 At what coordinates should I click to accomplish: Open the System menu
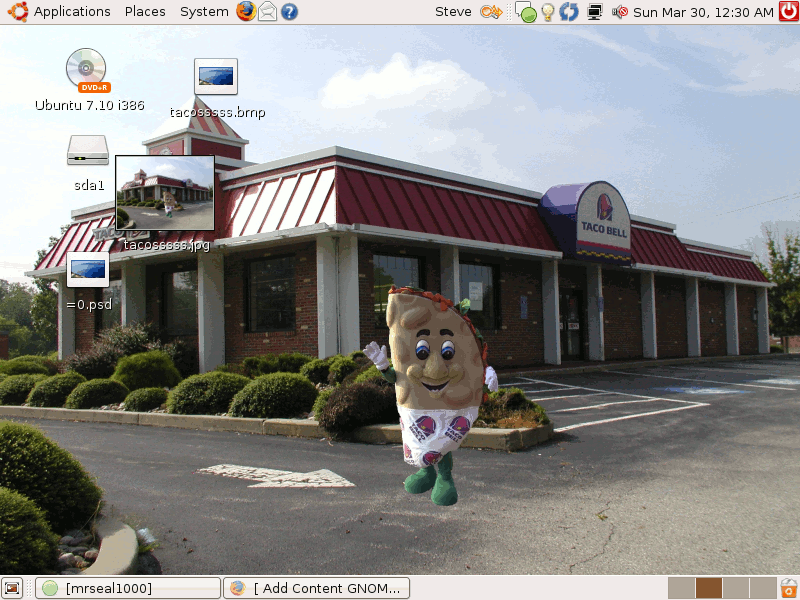pyautogui.click(x=204, y=12)
